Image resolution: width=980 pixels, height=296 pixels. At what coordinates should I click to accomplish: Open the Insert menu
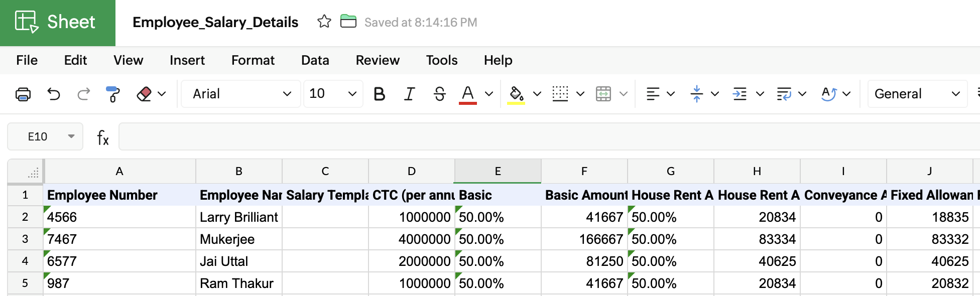pyautogui.click(x=187, y=60)
